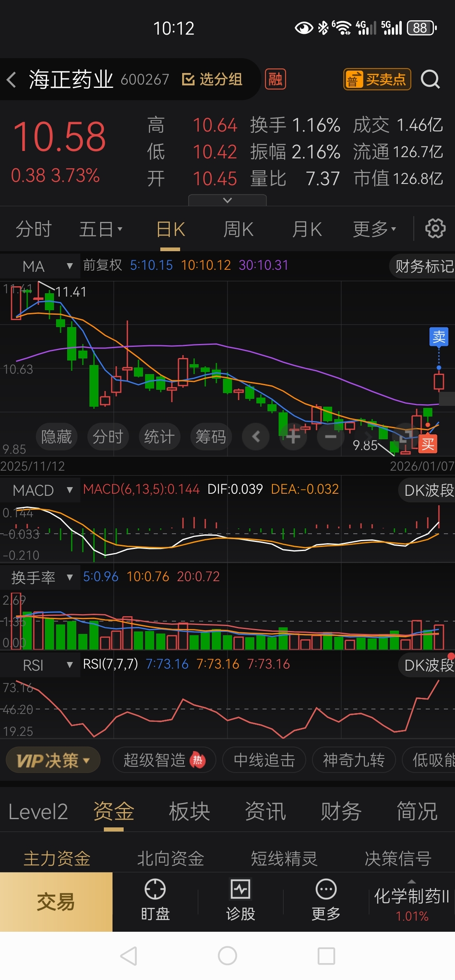Image resolution: width=455 pixels, height=980 pixels.
Task: Select 主力资金 sub-tab
Action: 57,858
